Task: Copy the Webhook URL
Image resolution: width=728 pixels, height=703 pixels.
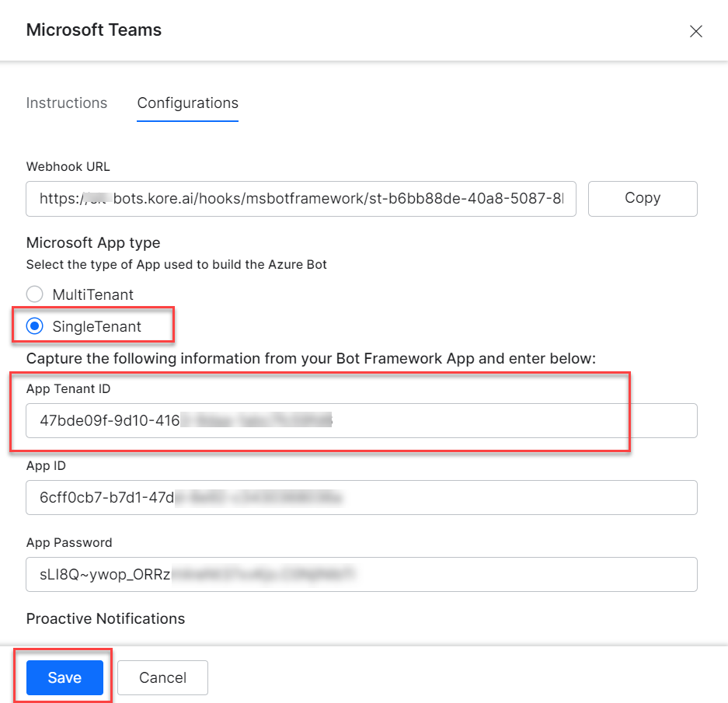Action: pyautogui.click(x=643, y=199)
